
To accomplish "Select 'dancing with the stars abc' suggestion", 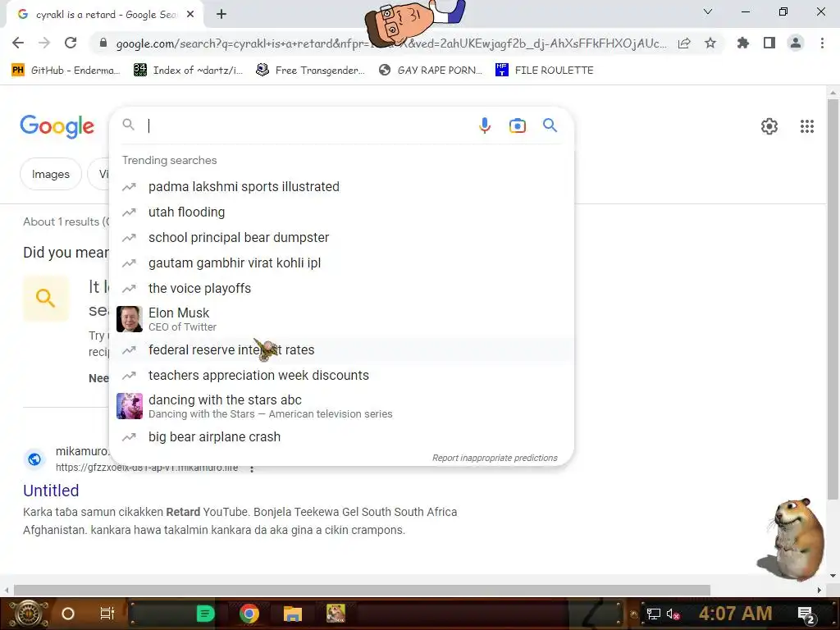I will point(341,406).
